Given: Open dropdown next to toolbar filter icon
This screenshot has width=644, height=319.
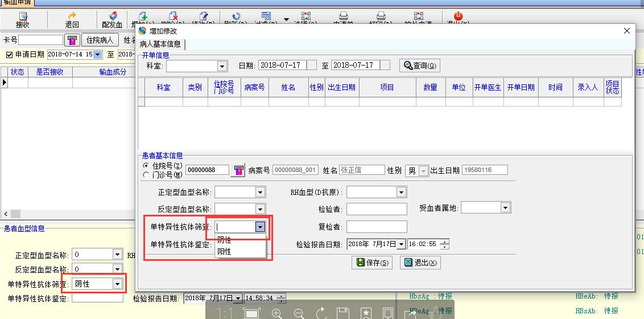Looking at the screenshot, I should point(286,19).
